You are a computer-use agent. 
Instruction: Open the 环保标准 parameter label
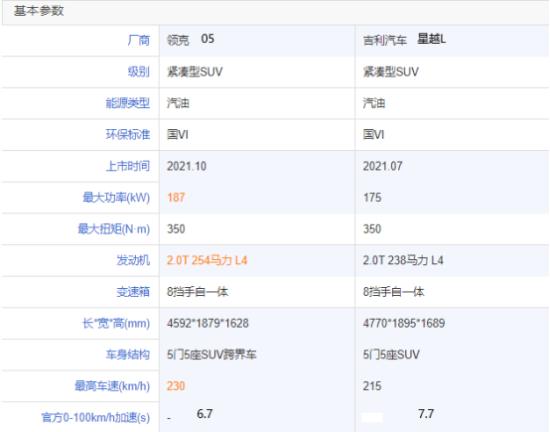(128, 134)
